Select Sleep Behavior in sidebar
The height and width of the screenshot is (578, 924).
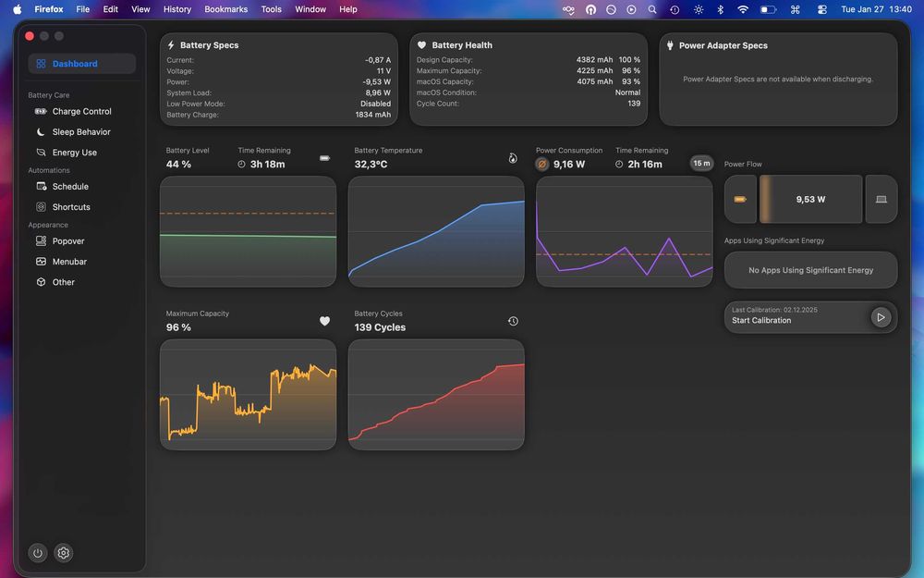[x=82, y=132]
